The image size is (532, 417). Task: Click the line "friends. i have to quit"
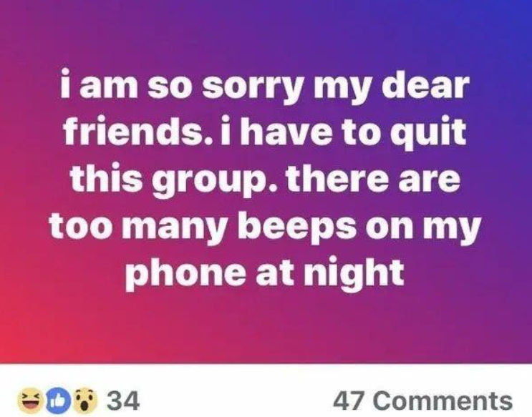pyautogui.click(x=265, y=132)
